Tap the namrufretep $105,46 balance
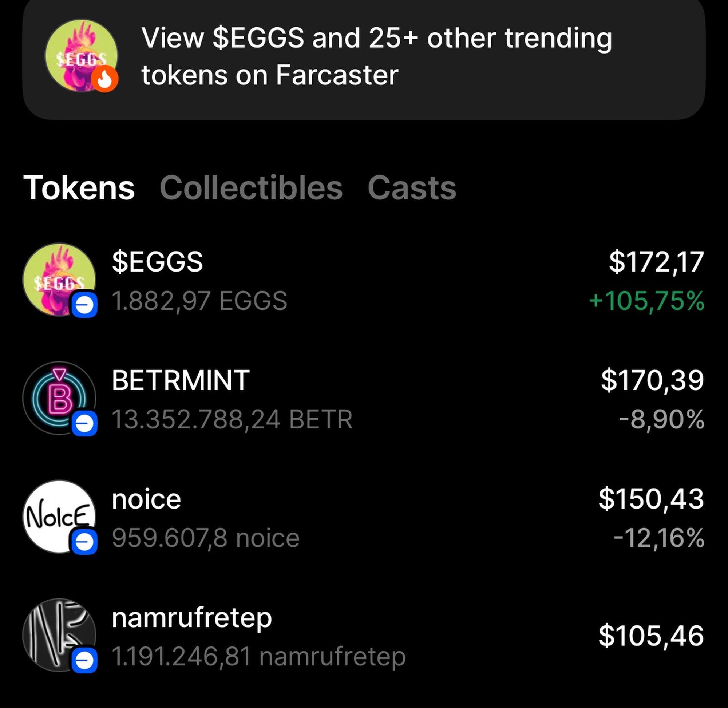Screen dimensions: 728x708 [x=651, y=636]
